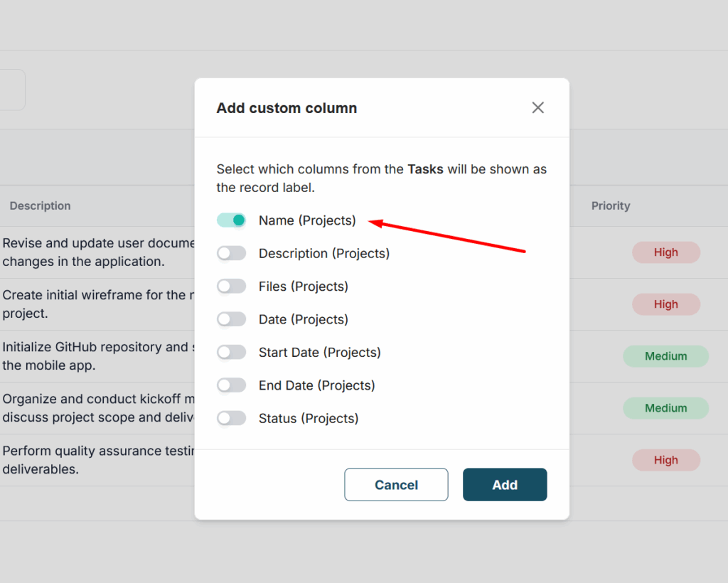Enable the Status (Projects) toggle
728x583 pixels.
232,418
